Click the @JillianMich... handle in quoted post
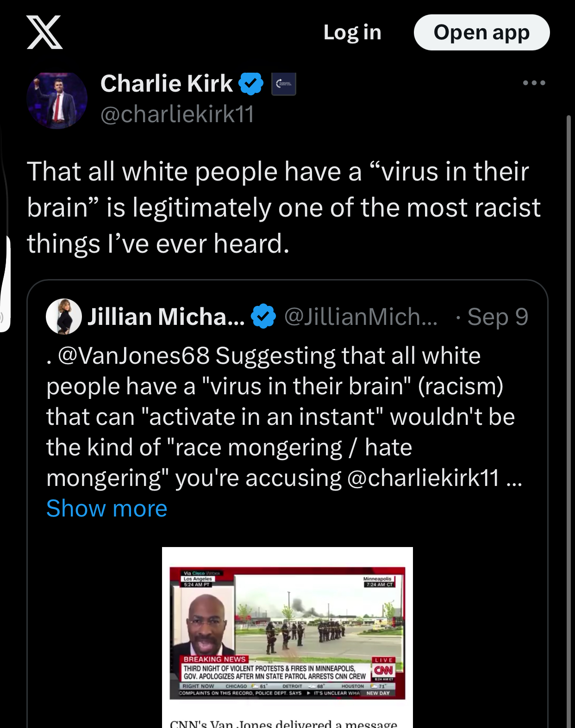 click(x=361, y=317)
